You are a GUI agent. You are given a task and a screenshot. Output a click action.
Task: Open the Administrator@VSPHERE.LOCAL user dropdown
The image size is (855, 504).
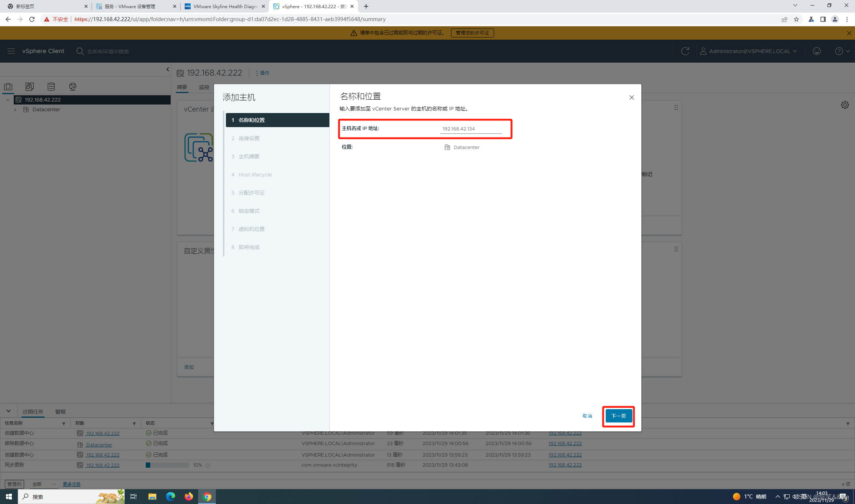(x=749, y=51)
